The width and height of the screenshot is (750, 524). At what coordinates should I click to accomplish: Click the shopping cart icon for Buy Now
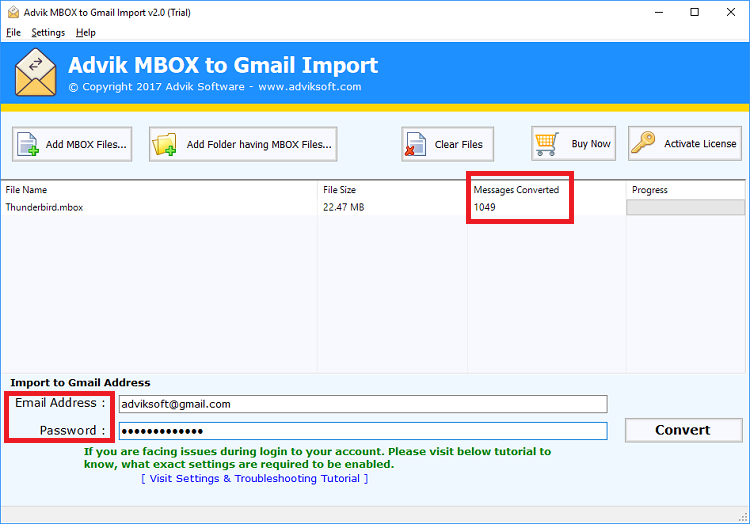(547, 143)
